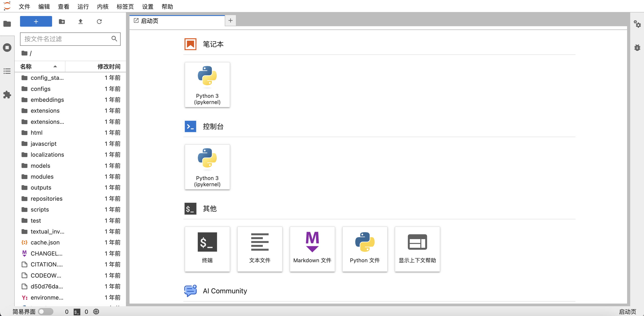Create a new Markdown 文件
644x316 pixels.
(312, 249)
